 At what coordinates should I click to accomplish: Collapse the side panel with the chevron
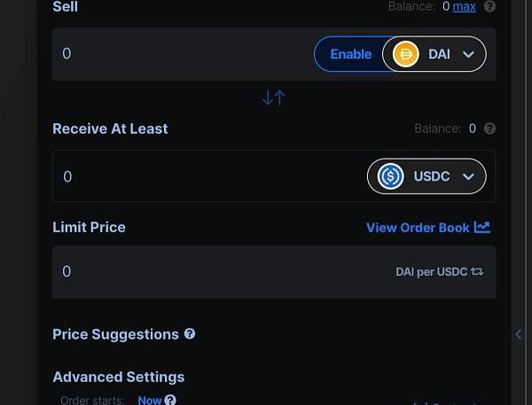click(519, 334)
